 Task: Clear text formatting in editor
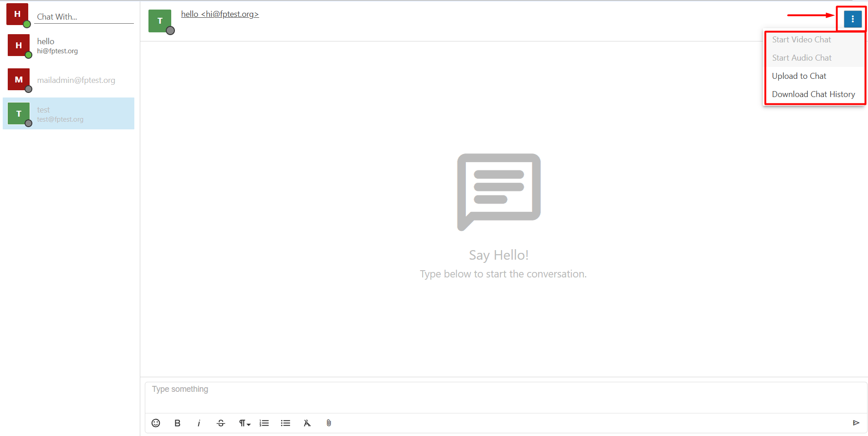coord(307,423)
